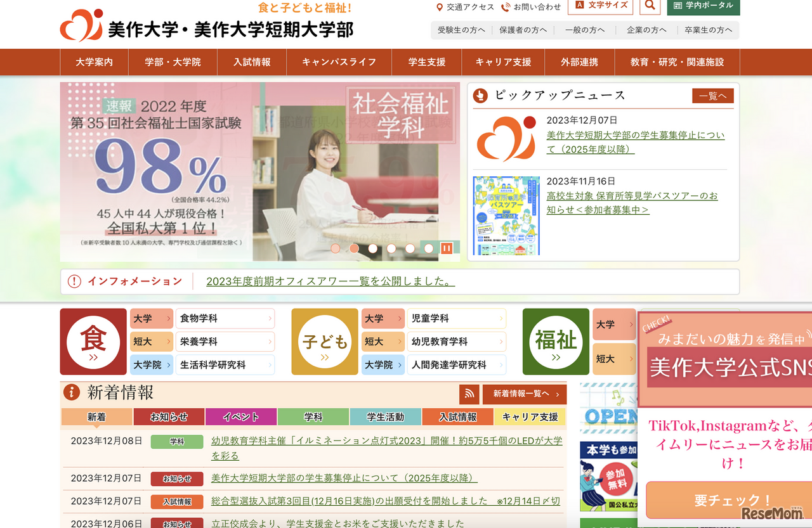Screen dimensions: 812x528
Task: Select the fifth slideshow dot
Action: [x=410, y=248]
